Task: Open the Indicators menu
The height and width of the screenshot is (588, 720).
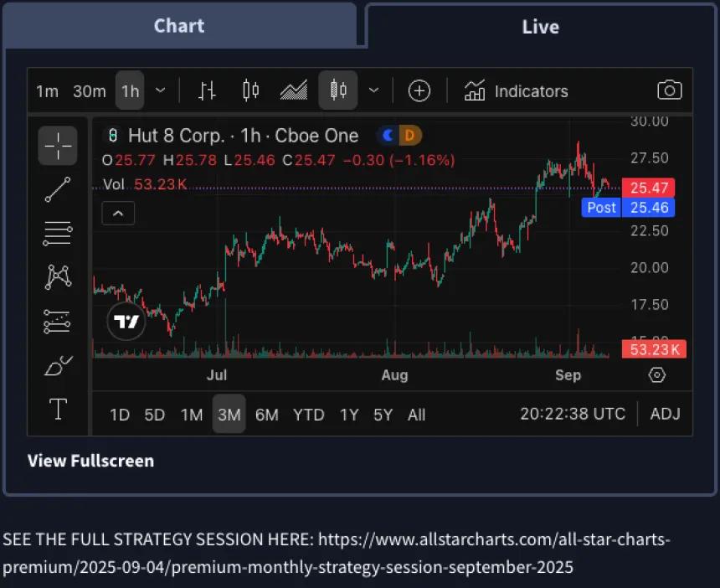Action: tap(516, 90)
